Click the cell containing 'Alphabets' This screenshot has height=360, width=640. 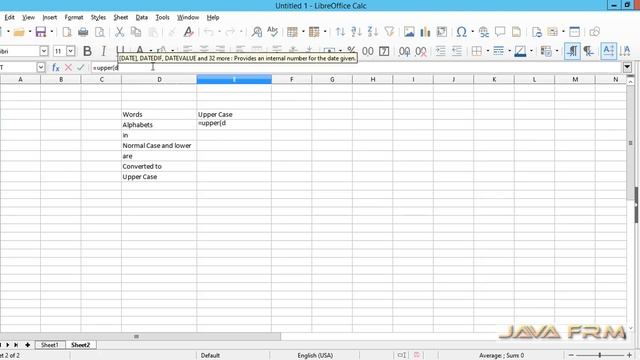tap(159, 125)
